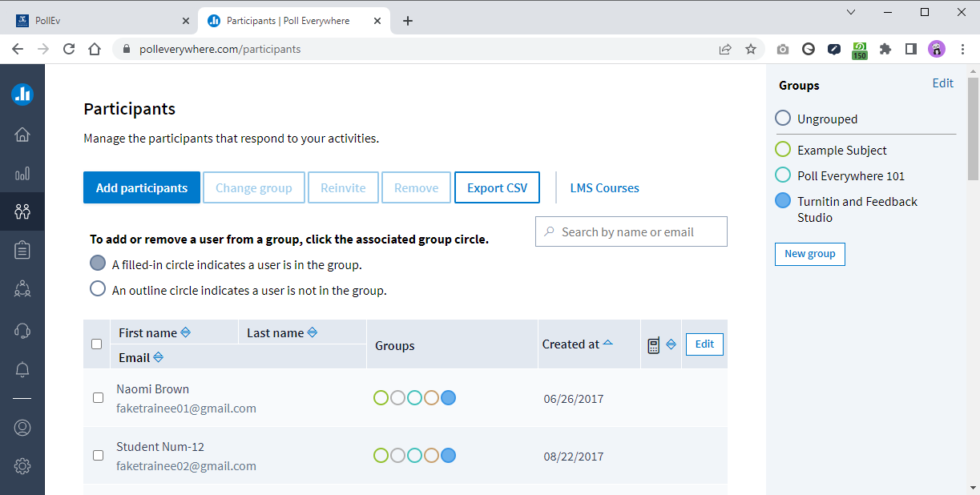Toggle Student Num-12's teal group circle
Viewport: 980px width, 495px height.
click(414, 455)
